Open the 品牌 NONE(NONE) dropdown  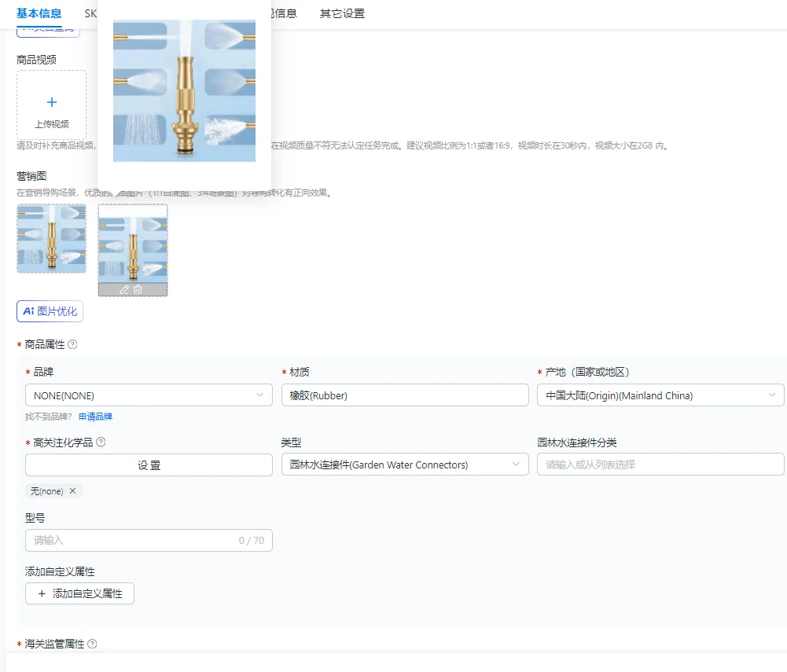(x=149, y=395)
